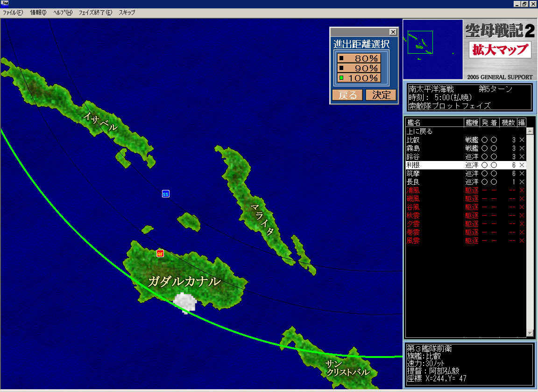The width and height of the screenshot is (538, 392).
Task: Open the ヘルプ(H) menu
Action: point(63,13)
